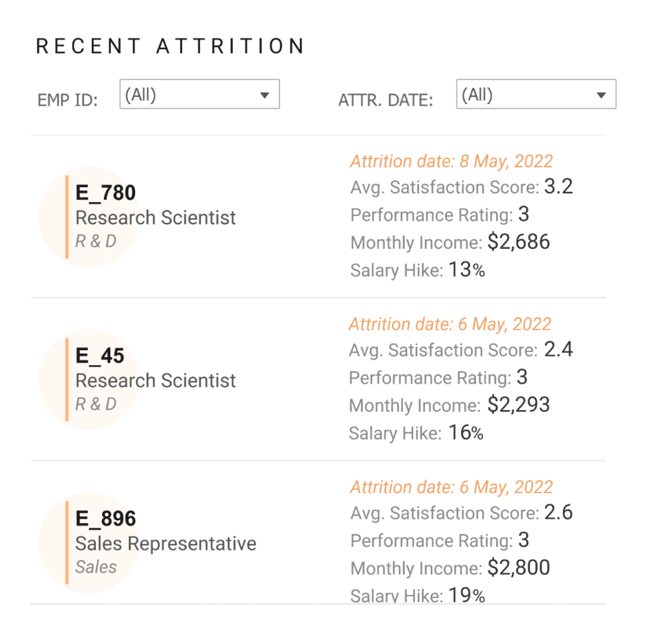Click E_45's attrition date 6 May, 2022
This screenshot has height=636, width=672.
point(449,324)
